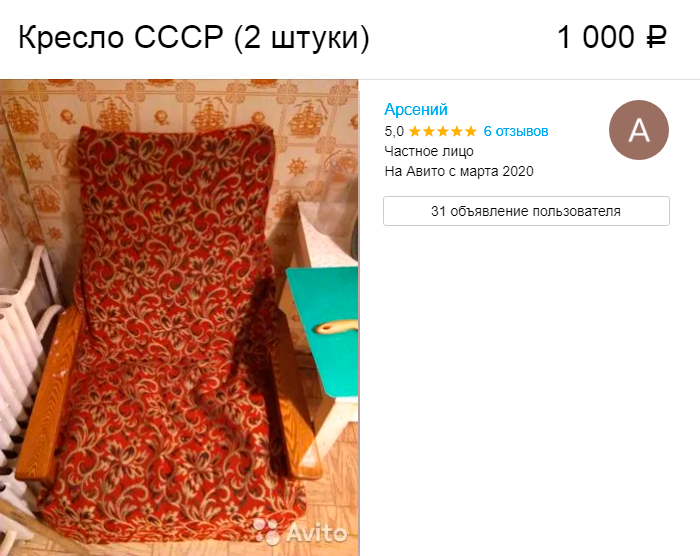The height and width of the screenshot is (556, 700).
Task: Click the second rating star
Action: (x=429, y=131)
